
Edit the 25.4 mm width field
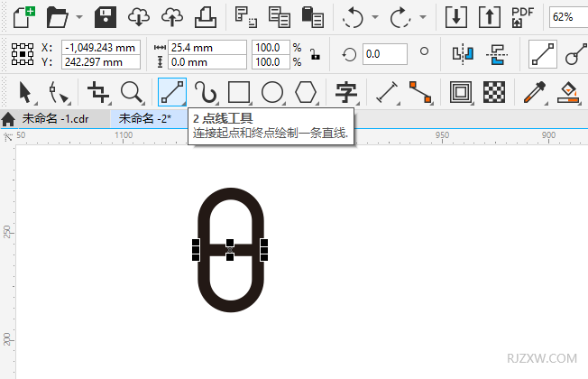(x=207, y=48)
